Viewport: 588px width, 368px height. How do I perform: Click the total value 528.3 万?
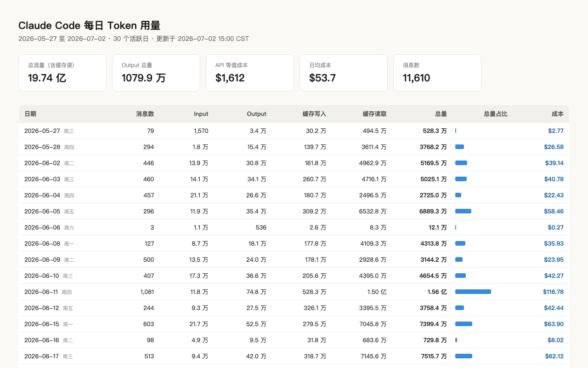435,131
